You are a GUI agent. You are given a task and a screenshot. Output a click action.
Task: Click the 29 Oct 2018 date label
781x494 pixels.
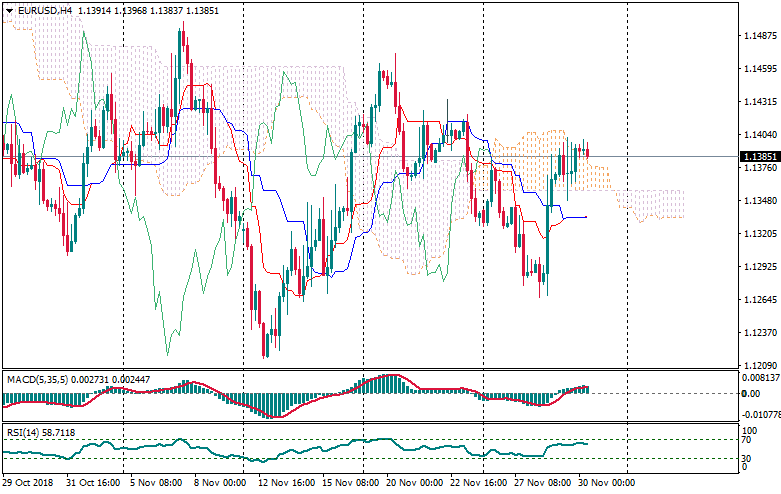point(30,483)
